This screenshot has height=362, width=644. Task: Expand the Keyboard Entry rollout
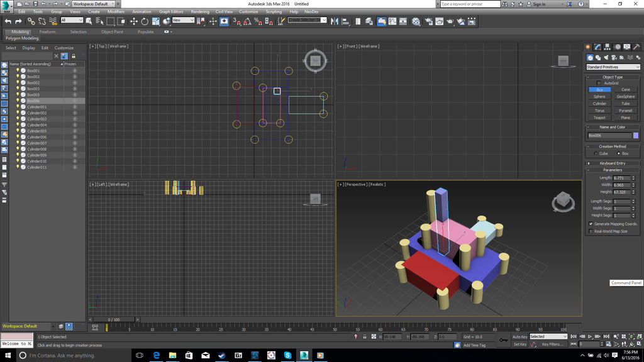[613, 163]
